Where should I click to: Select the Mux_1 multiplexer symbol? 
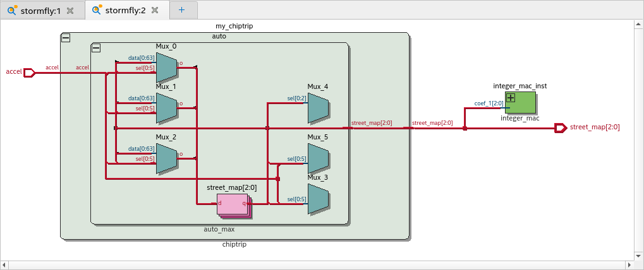click(x=166, y=108)
